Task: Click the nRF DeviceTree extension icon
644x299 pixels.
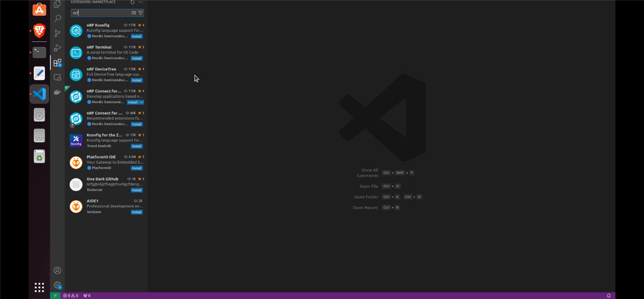Action: click(76, 75)
